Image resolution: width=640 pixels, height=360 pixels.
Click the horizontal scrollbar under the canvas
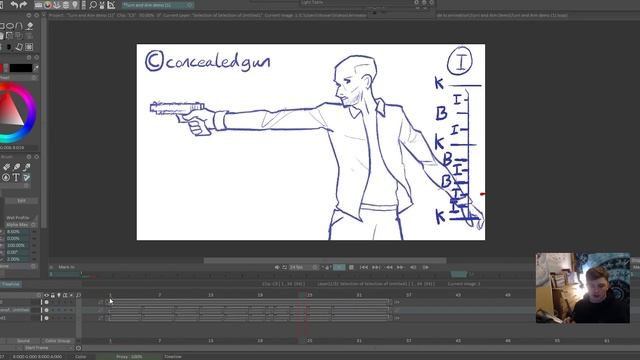pos(325,260)
